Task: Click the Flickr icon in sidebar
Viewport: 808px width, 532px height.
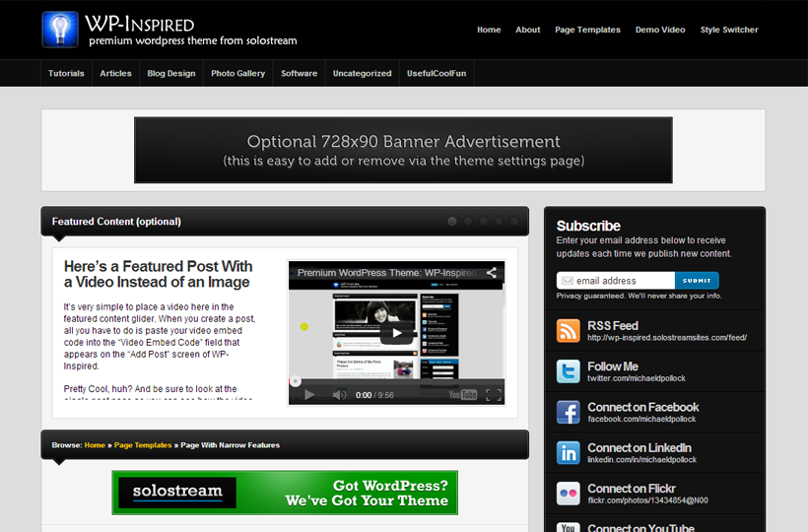Action: pyautogui.click(x=568, y=494)
